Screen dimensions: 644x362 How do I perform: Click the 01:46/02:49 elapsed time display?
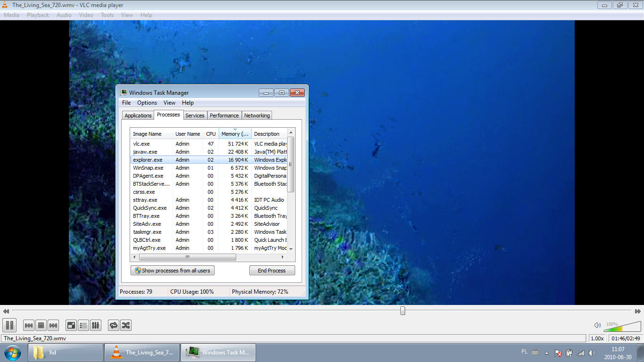(625, 338)
